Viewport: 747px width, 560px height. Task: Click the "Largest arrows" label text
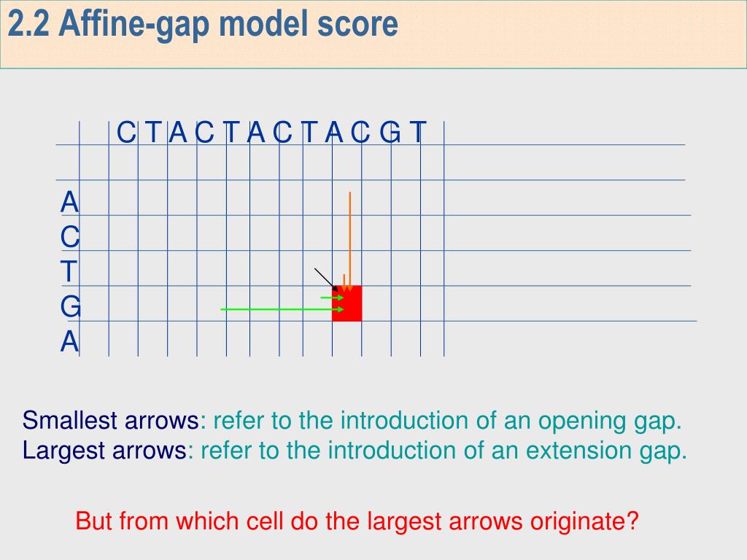(104, 450)
